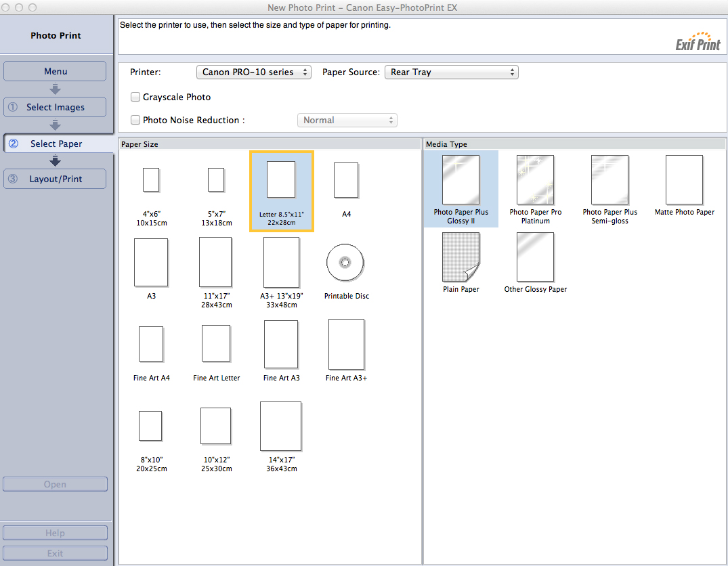Image resolution: width=728 pixels, height=566 pixels.
Task: Open the Paper Source dropdown
Action: coord(451,72)
